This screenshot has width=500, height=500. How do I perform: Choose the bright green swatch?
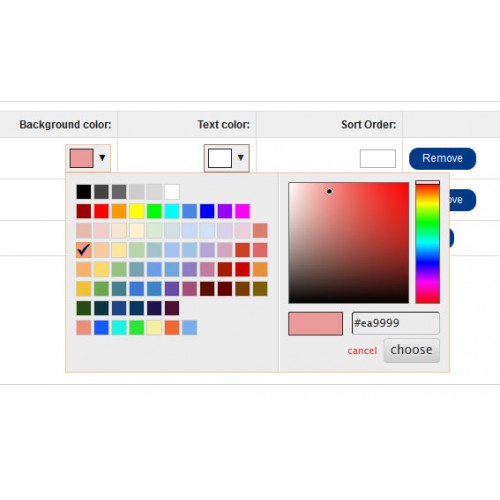(x=154, y=211)
